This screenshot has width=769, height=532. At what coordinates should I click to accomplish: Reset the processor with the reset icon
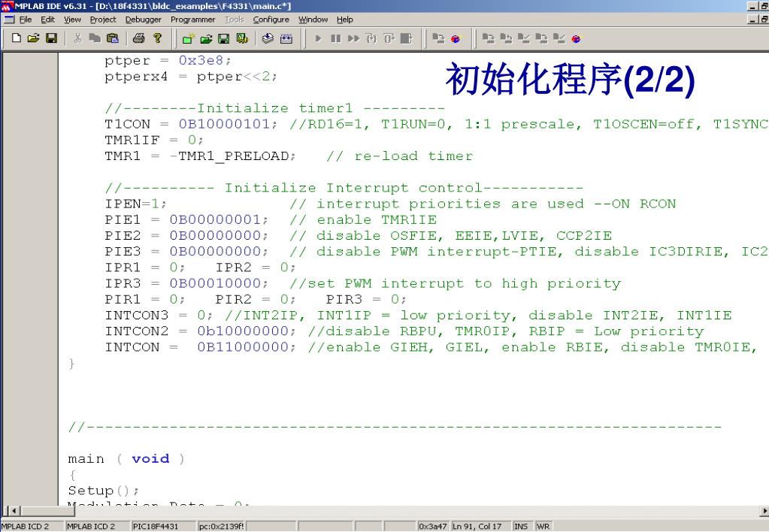tap(407, 39)
